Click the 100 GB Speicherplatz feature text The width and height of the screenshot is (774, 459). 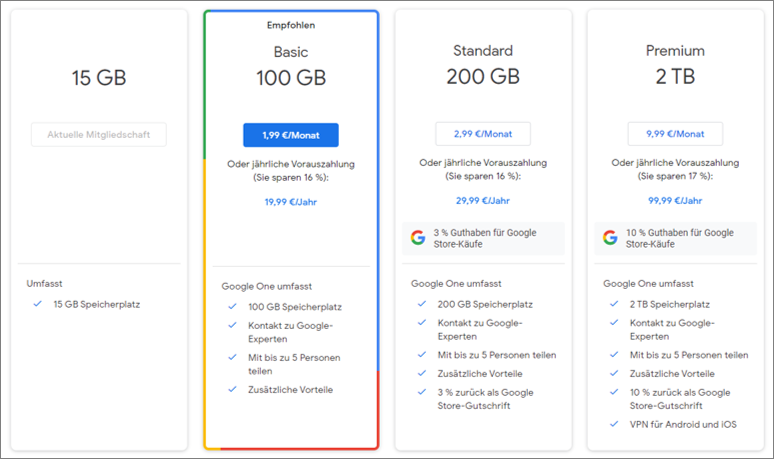click(x=295, y=307)
